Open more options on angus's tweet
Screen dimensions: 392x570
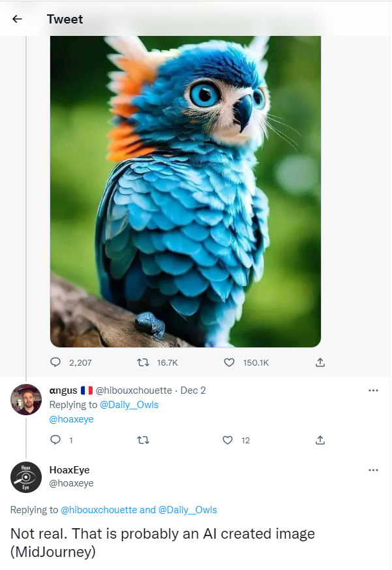(x=373, y=390)
